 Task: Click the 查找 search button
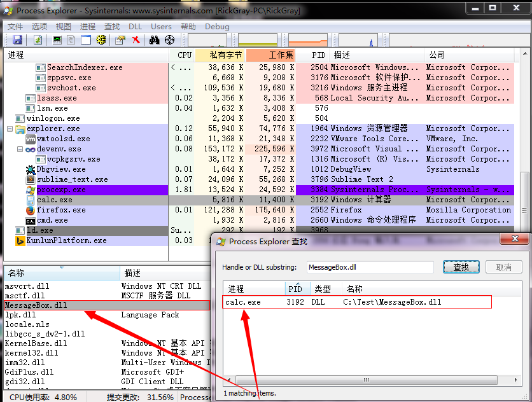pyautogui.click(x=461, y=267)
